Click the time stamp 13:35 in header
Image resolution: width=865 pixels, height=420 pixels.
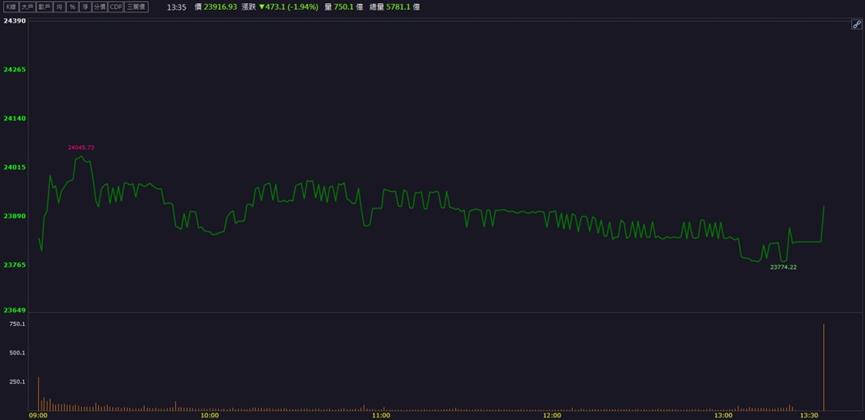(x=176, y=7)
